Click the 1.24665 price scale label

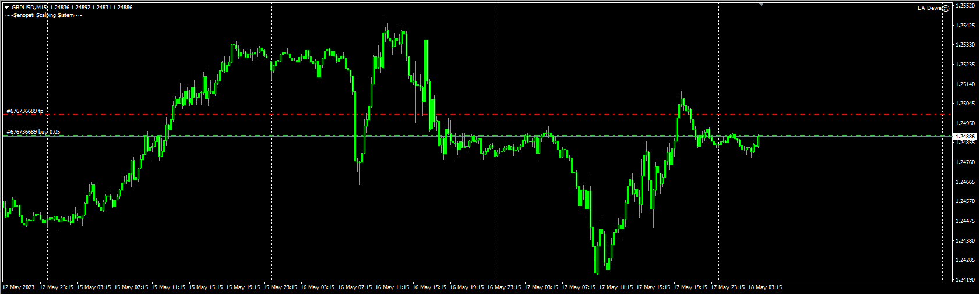[965, 182]
